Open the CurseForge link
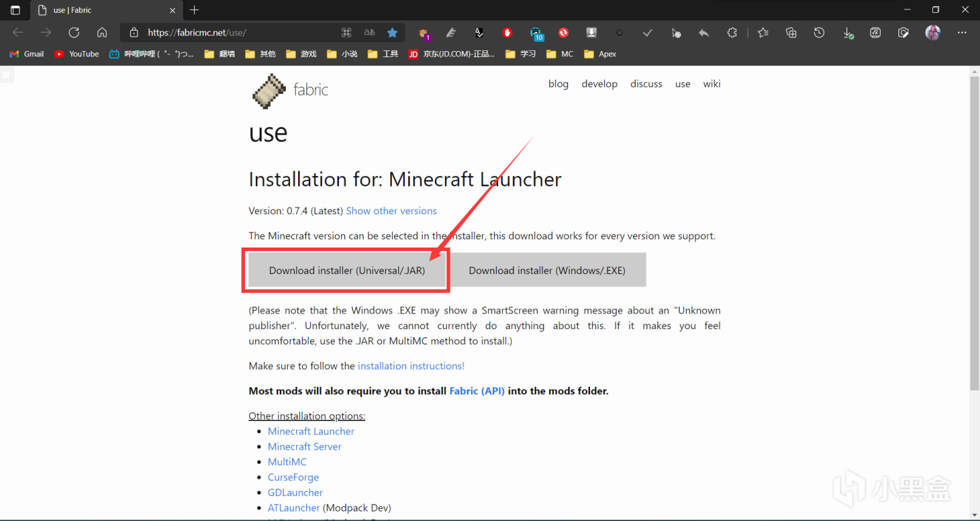 pos(293,477)
